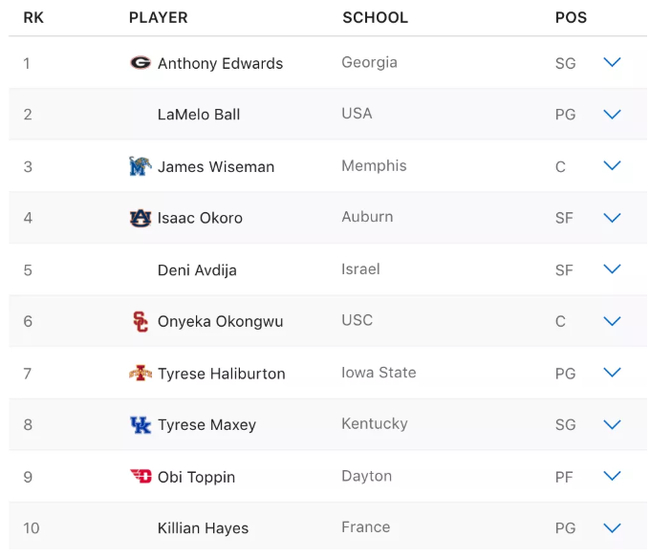Viewport: 650px width, 557px height.
Task: Sort by the RK column header
Action: click(x=33, y=18)
